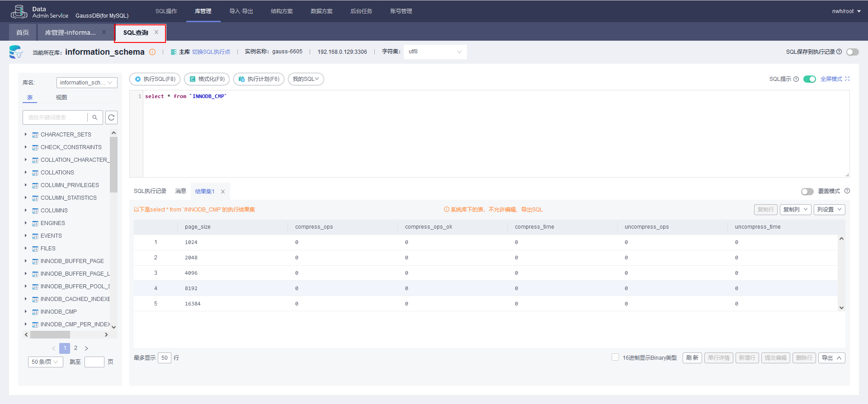The width and height of the screenshot is (868, 404).
Task: Click the ENGINES table icon
Action: [x=35, y=223]
